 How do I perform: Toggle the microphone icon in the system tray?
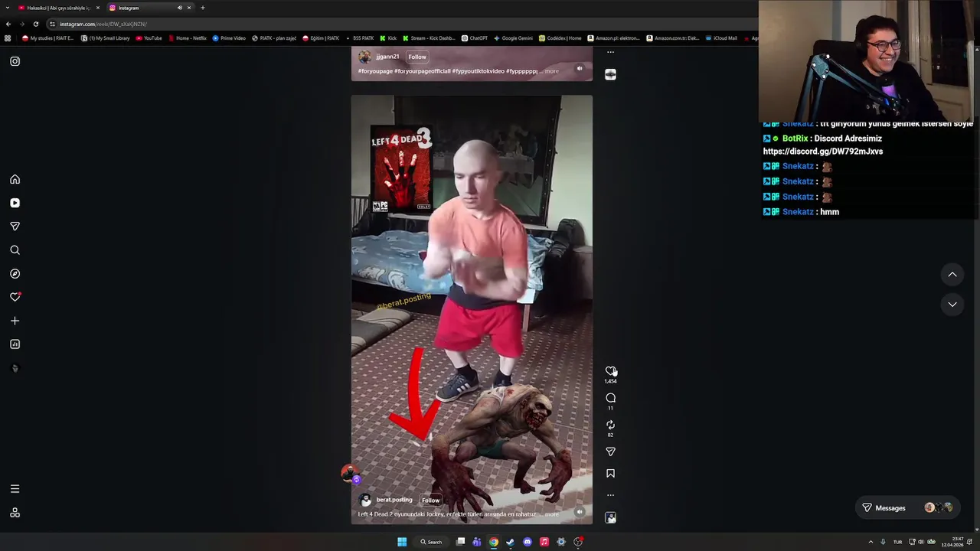[x=883, y=542]
